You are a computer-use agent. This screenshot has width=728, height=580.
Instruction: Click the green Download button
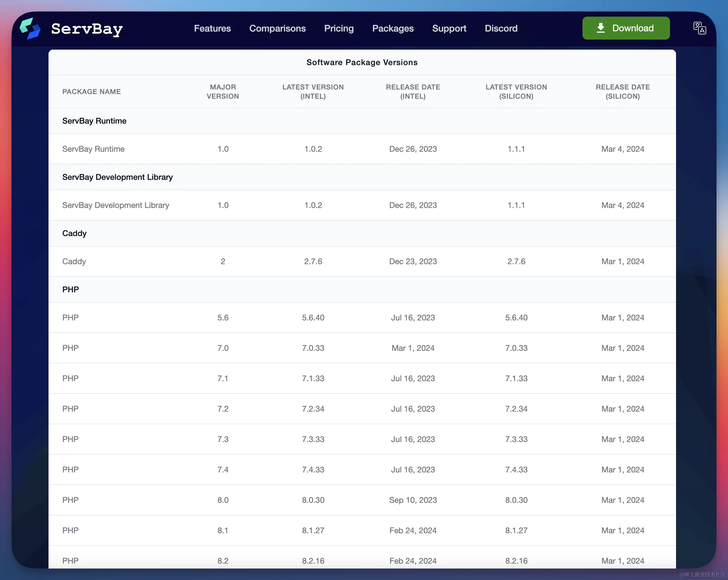[x=626, y=28]
